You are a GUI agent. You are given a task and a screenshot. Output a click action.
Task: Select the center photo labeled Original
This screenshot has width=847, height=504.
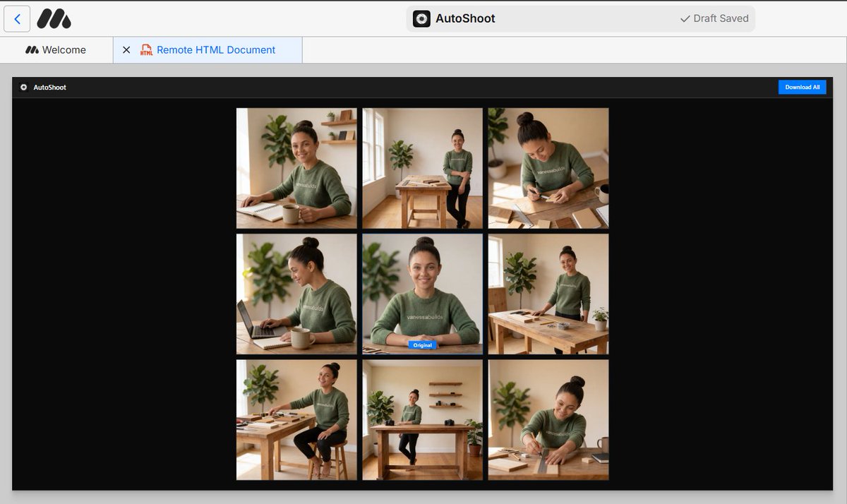coord(423,294)
